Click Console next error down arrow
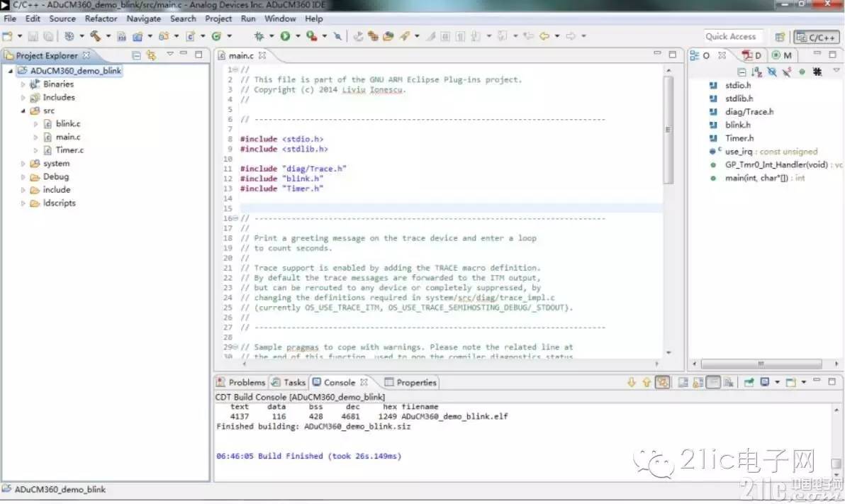 631,382
